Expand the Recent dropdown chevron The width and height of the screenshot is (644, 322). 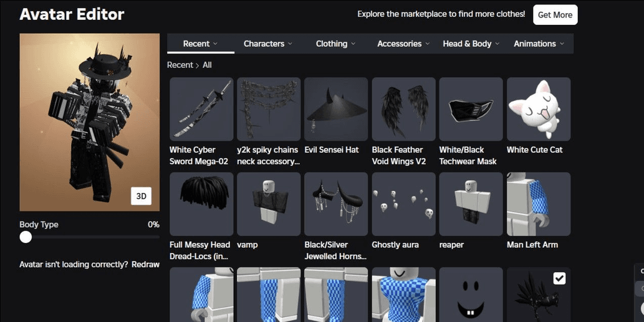215,44
